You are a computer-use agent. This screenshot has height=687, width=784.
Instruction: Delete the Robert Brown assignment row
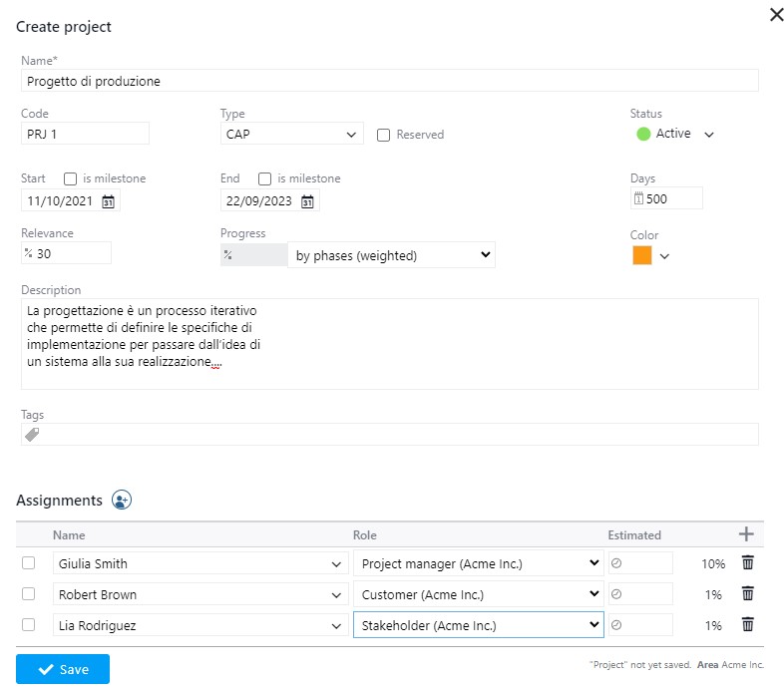tap(747, 593)
